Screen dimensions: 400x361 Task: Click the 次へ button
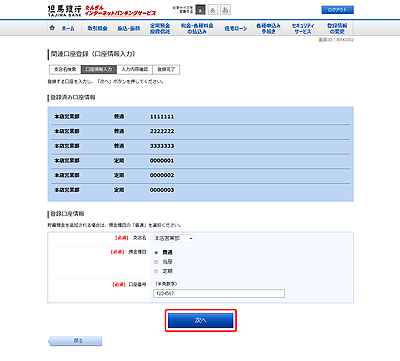[x=201, y=320]
